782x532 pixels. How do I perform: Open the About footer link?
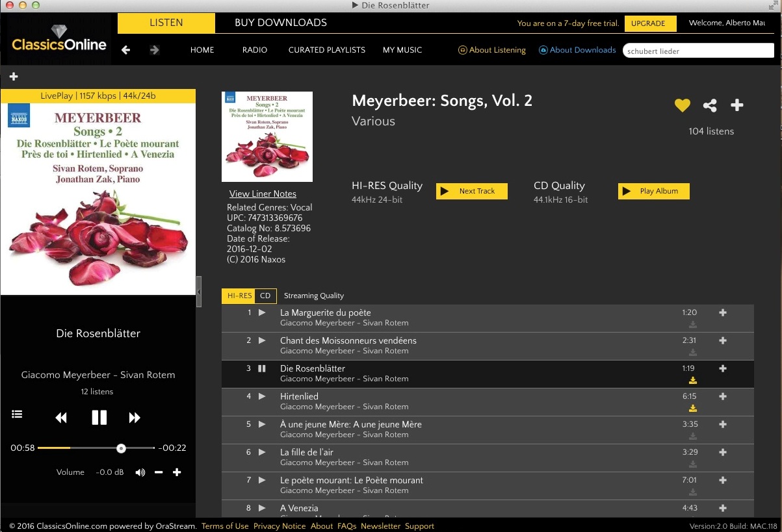[x=322, y=526]
